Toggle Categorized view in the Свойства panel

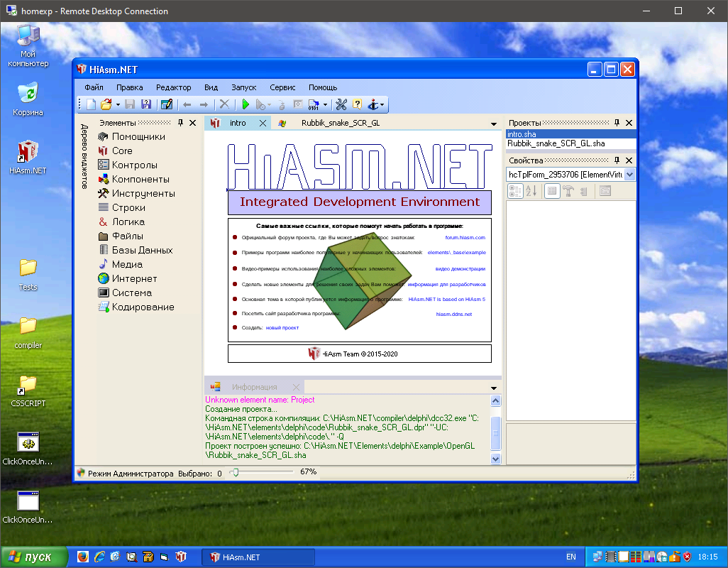click(514, 191)
